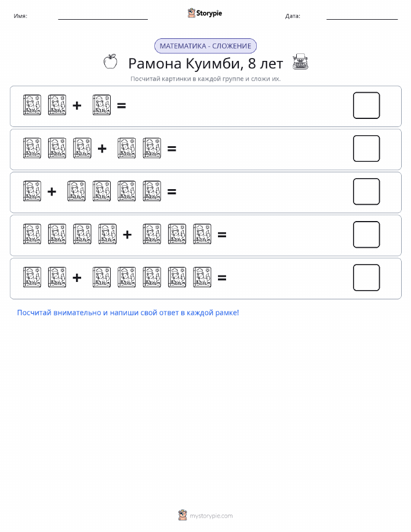The image size is (411, 532).
Task: Click the Storypie logo at top
Action: point(205,13)
